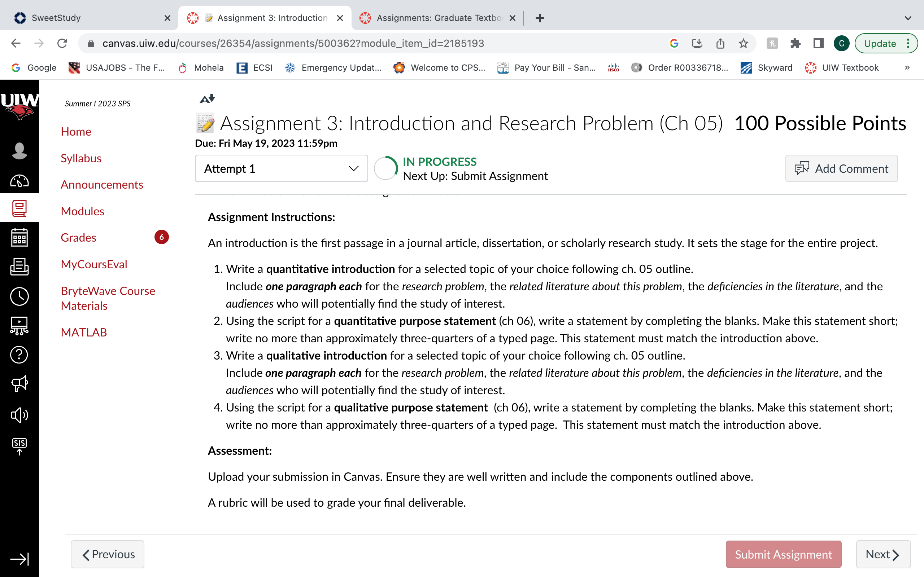Image resolution: width=924 pixels, height=577 pixels.
Task: Open the Inbox icon in global navigation
Action: pos(19,267)
